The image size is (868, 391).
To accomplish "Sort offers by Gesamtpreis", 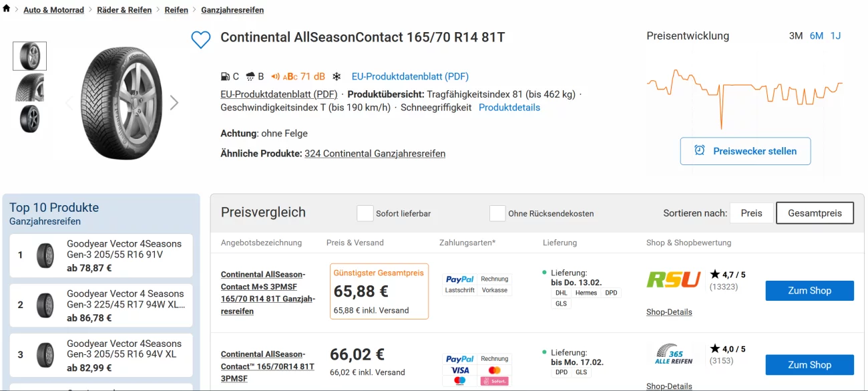I will (815, 213).
